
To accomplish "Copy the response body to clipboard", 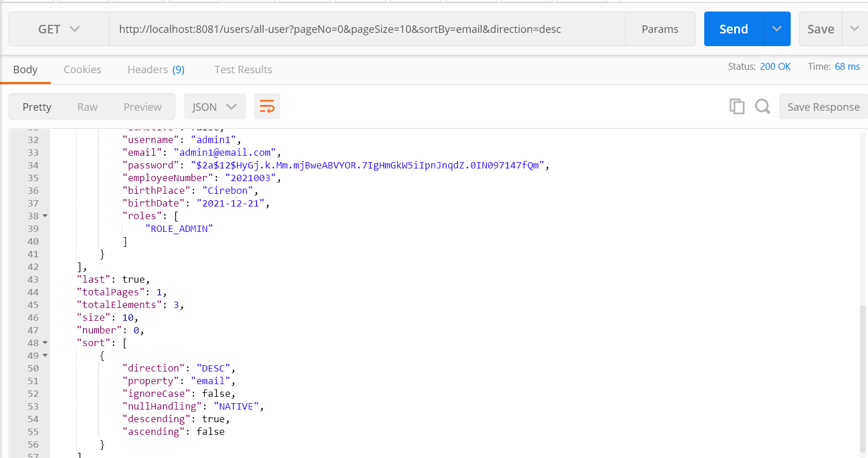I will 737,106.
